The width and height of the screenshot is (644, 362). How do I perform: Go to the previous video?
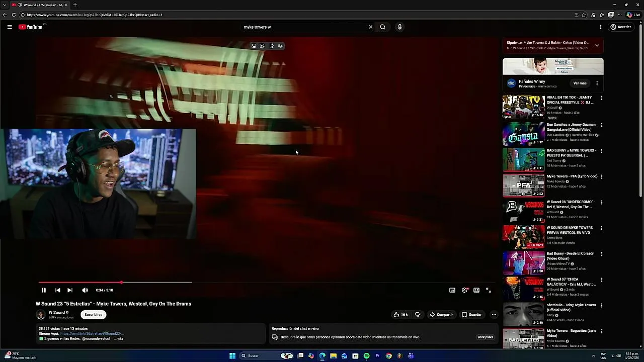(x=57, y=290)
